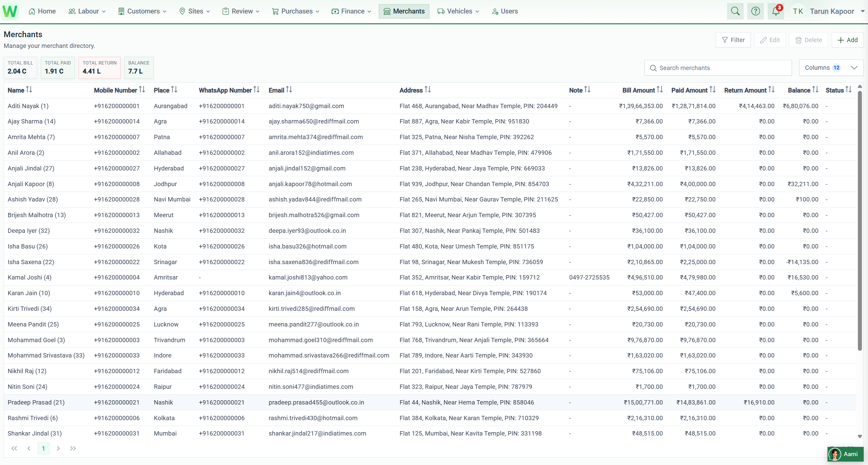The image size is (868, 465).
Task: Open Tarun Kapoor user menu
Action: [x=827, y=11]
